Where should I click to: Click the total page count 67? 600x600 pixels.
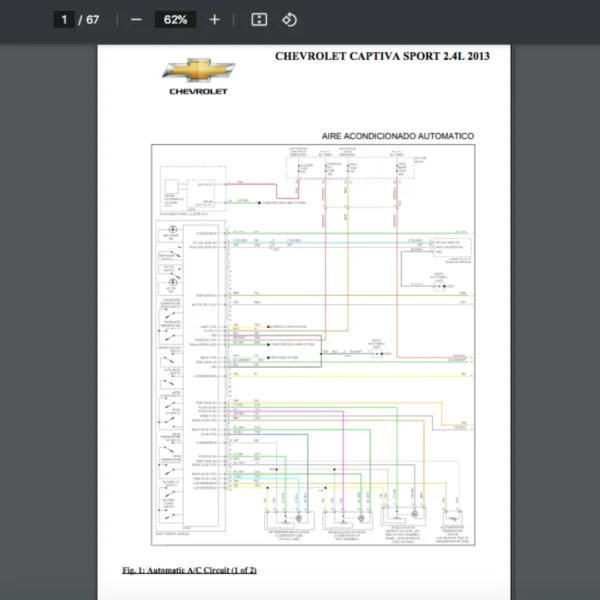[x=93, y=20]
